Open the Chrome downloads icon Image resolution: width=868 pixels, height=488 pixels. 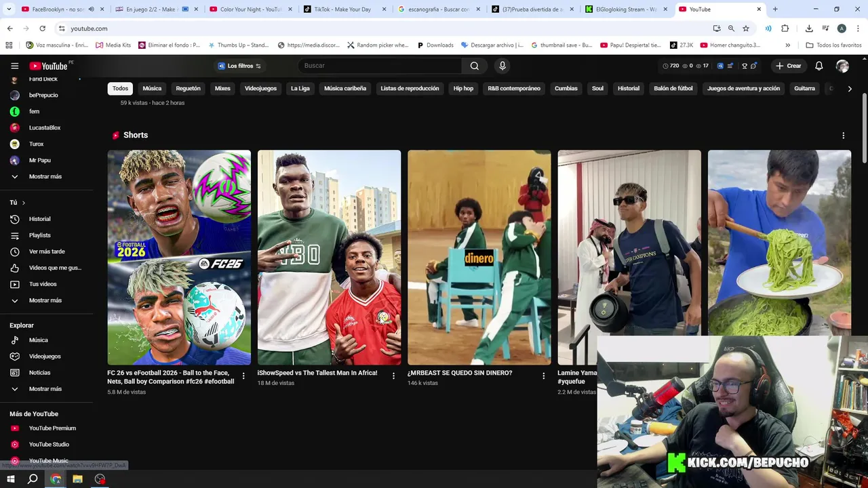pyautogui.click(x=809, y=28)
